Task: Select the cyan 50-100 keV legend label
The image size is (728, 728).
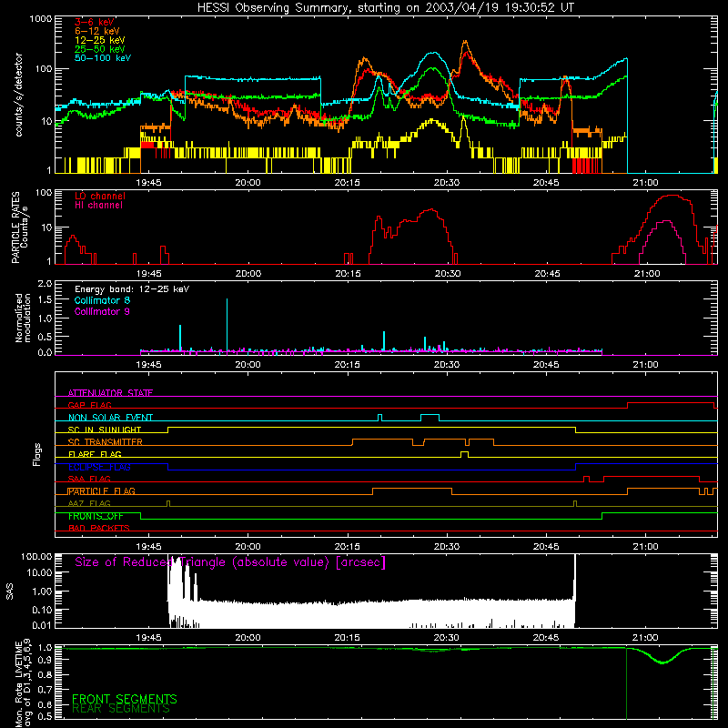Action: [103, 58]
